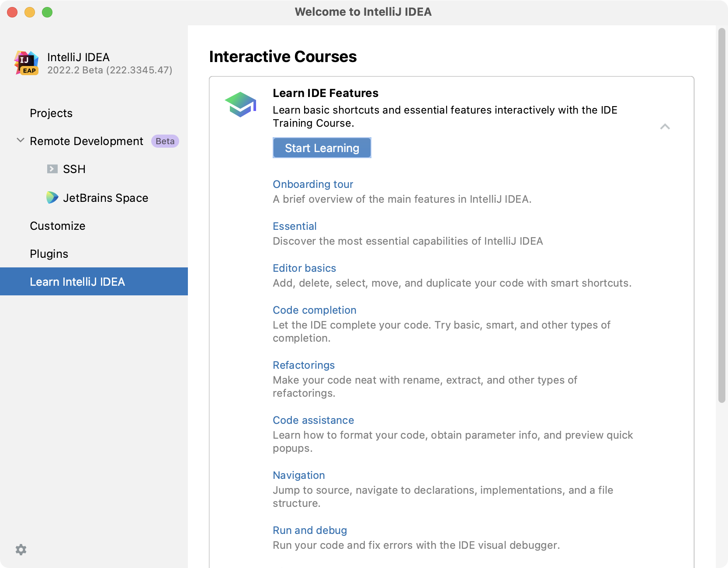Click the version text 2022.2 Beta (222.3345.47)

click(110, 70)
